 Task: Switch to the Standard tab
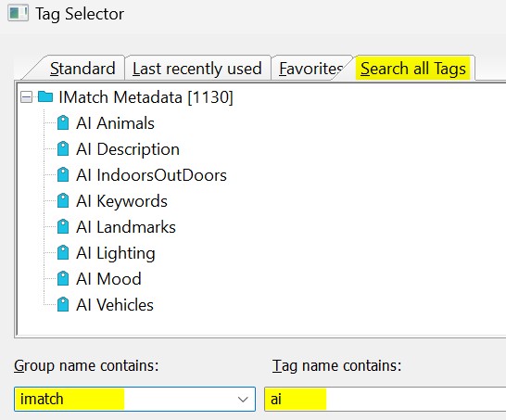(82, 69)
